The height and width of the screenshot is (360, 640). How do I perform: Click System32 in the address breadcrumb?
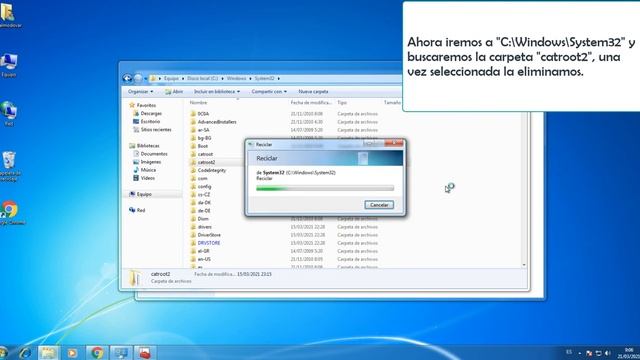[264, 78]
